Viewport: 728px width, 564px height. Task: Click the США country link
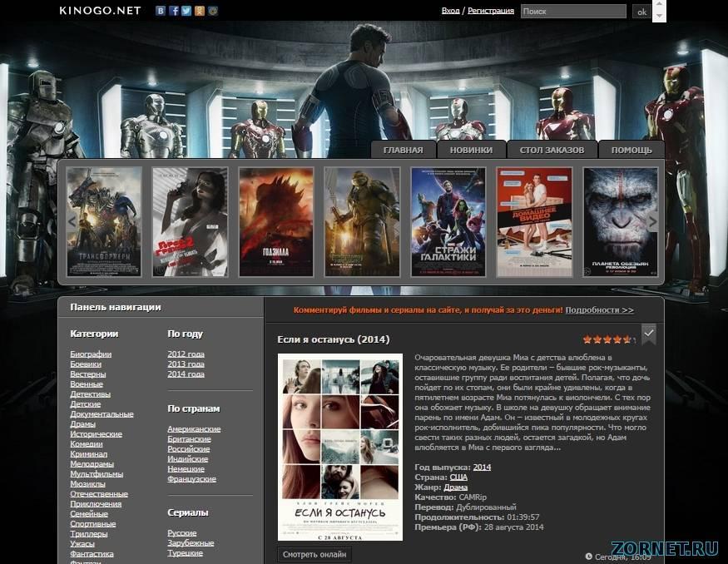[x=458, y=477]
